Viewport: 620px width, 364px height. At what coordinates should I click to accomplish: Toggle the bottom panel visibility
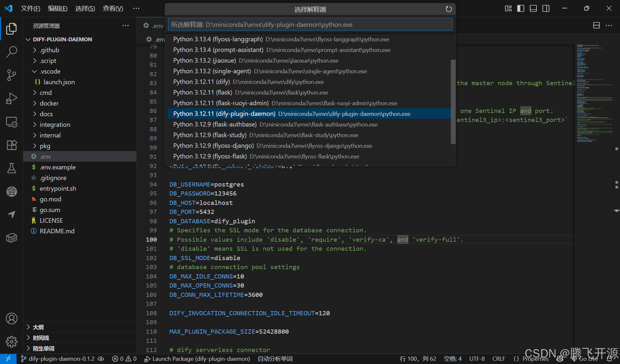point(533,8)
